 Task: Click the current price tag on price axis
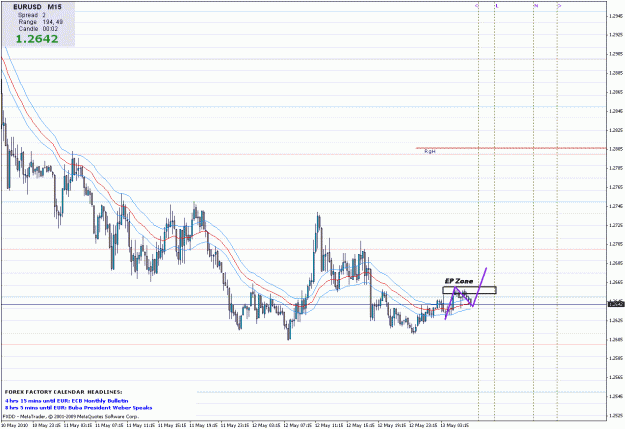tap(616, 305)
